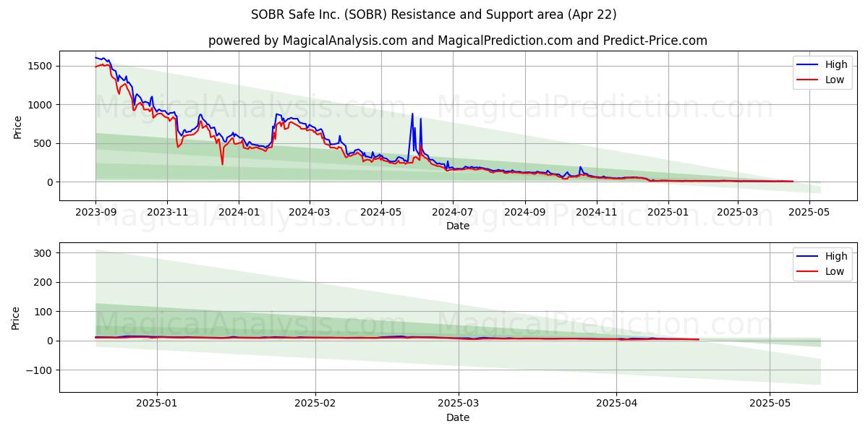This screenshot has height=434, width=868.
Task: Click the '2024-03' tick label on the top chart
Action: 310,212
